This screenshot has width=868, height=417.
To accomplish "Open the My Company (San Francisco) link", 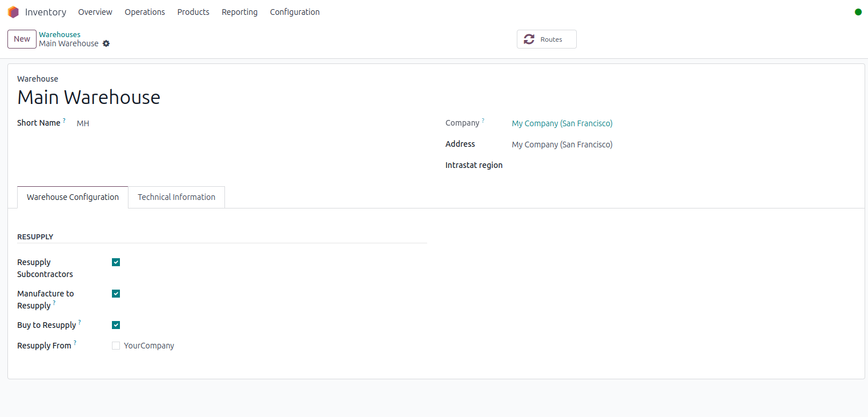I will coord(561,123).
